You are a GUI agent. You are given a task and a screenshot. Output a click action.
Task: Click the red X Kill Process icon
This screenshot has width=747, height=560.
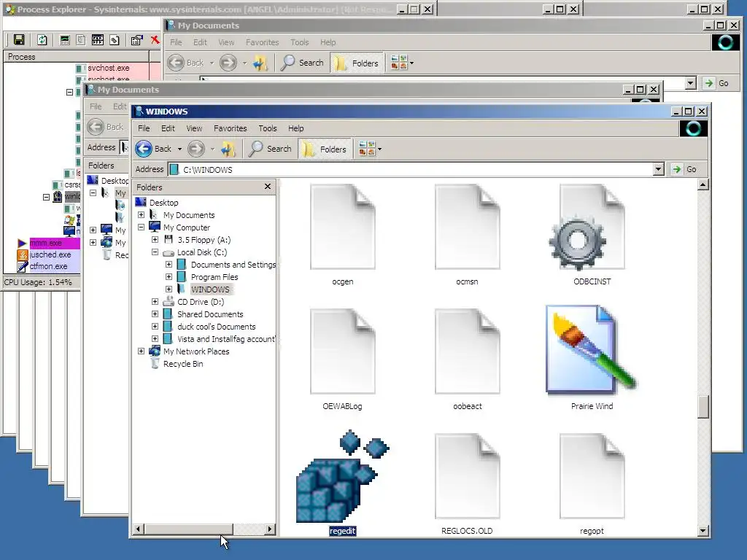tap(155, 40)
